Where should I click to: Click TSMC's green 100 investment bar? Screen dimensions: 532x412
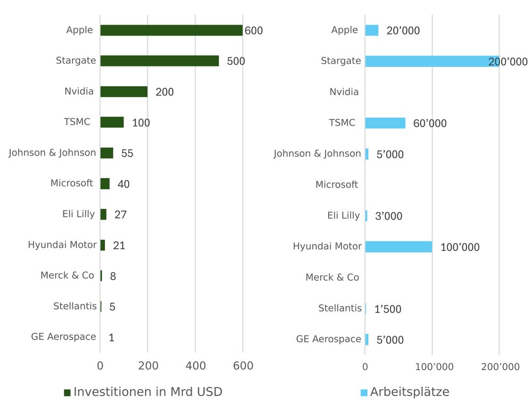point(112,122)
